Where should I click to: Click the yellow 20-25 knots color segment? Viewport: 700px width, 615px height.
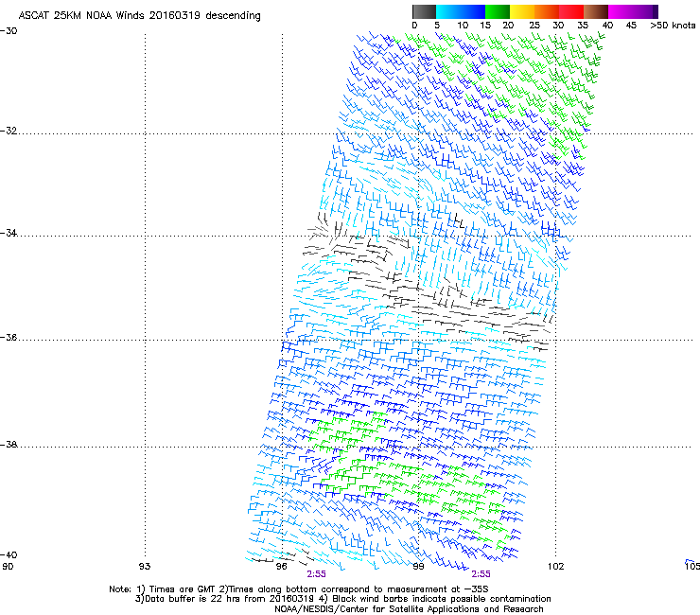tap(522, 11)
